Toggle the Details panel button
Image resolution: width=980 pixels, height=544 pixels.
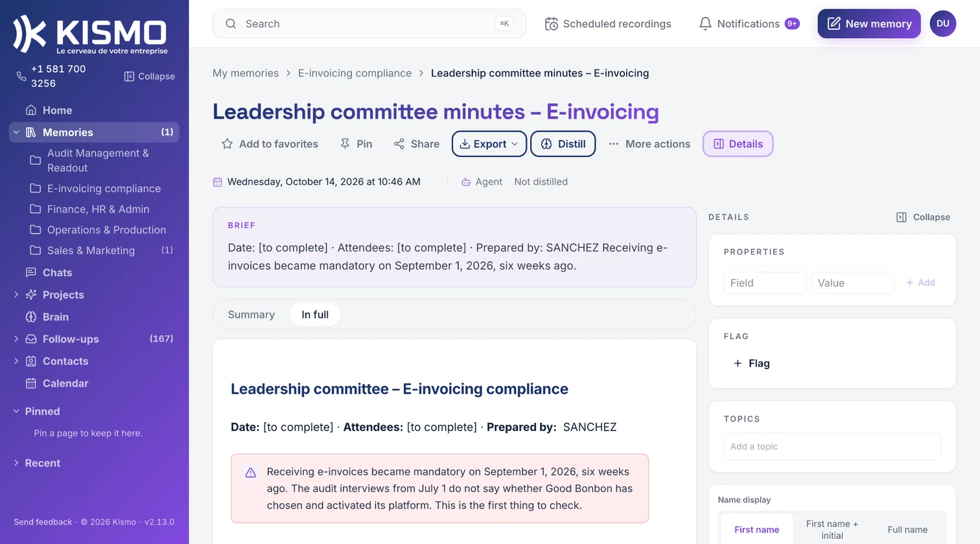point(738,144)
